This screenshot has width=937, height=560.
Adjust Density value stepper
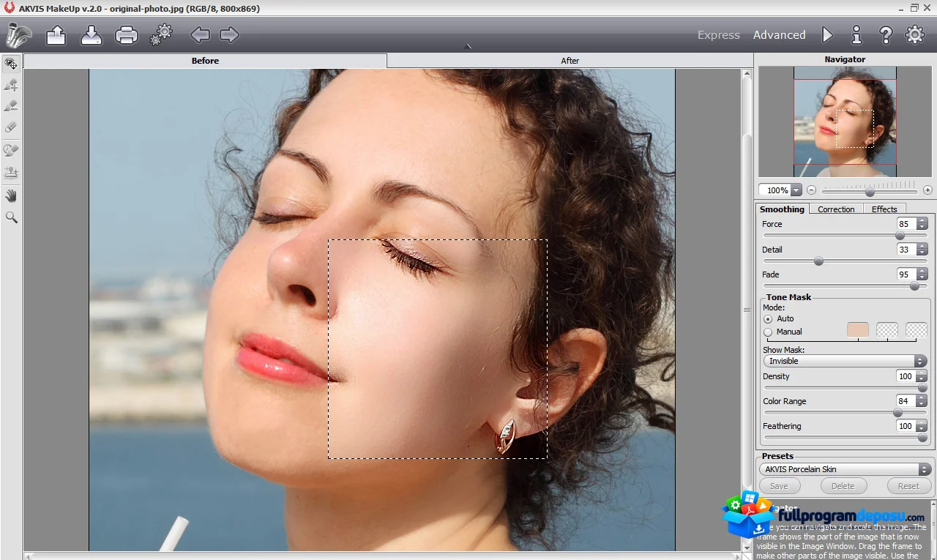tap(922, 376)
